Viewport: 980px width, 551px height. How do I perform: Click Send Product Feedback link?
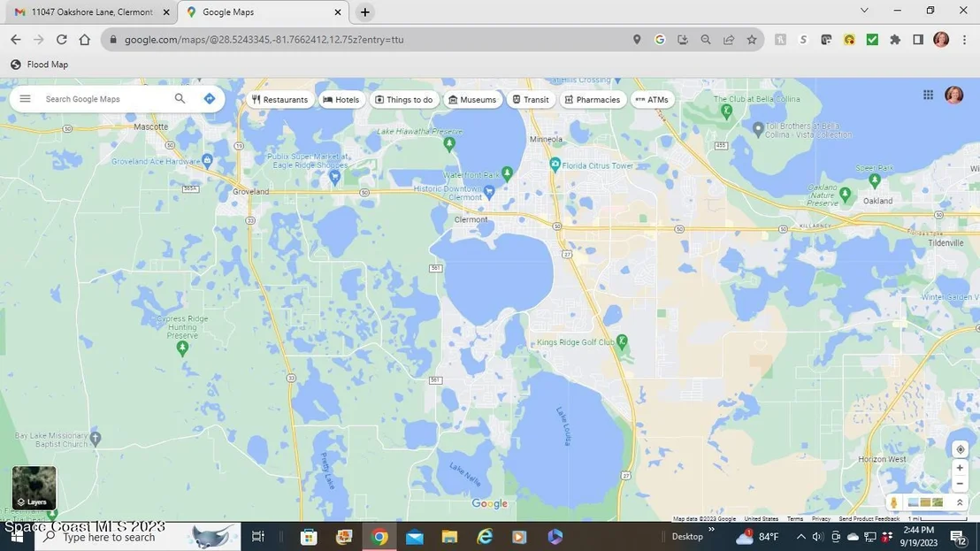coord(869,518)
